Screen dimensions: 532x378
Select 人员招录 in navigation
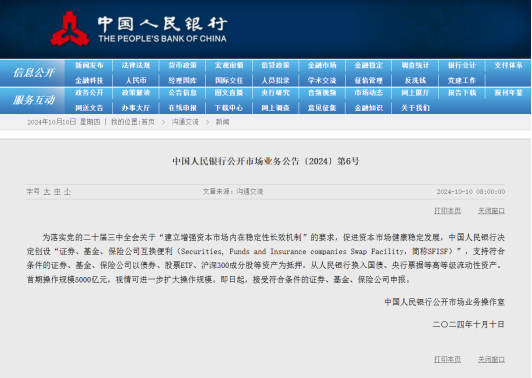pos(276,81)
